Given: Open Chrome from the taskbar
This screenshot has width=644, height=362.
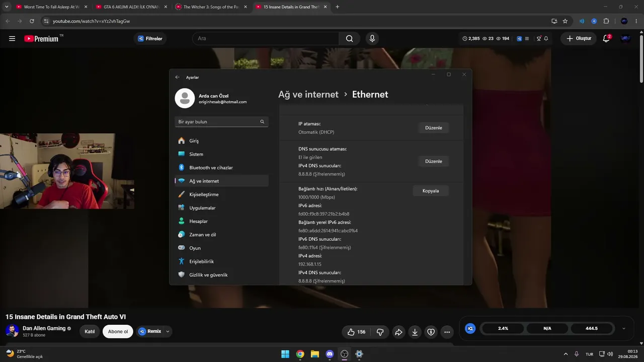Looking at the screenshot, I should click(x=300, y=354).
